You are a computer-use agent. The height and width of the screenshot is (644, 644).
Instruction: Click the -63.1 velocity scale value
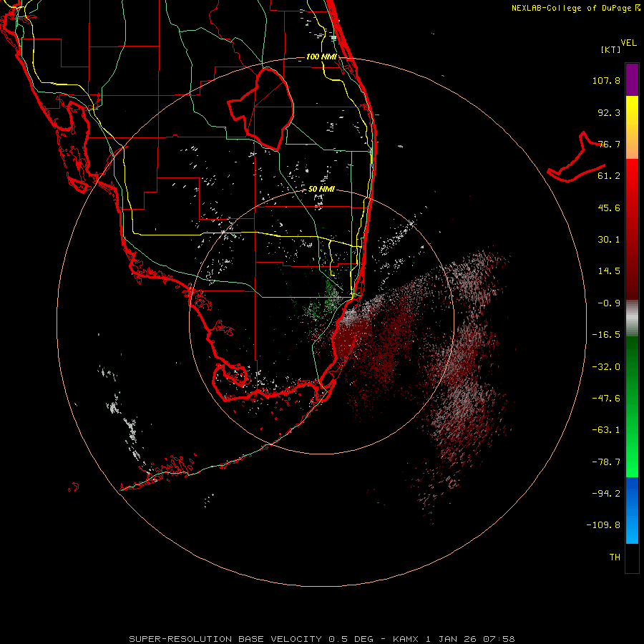point(606,430)
